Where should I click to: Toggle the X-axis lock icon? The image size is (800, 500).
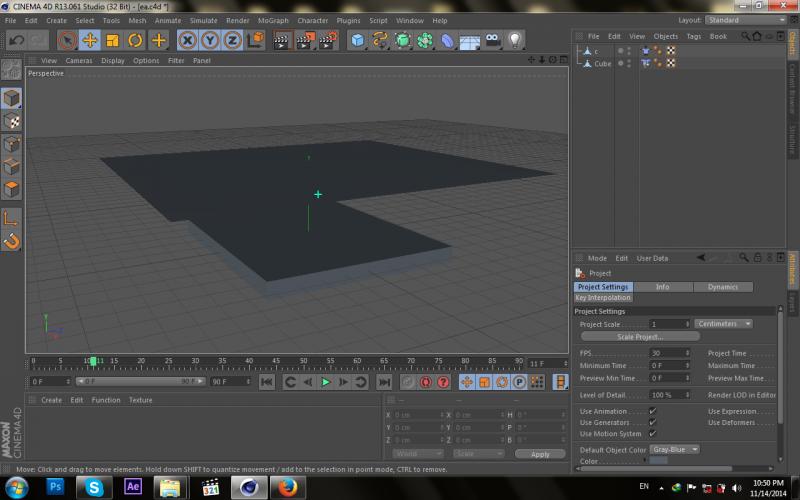click(187, 41)
